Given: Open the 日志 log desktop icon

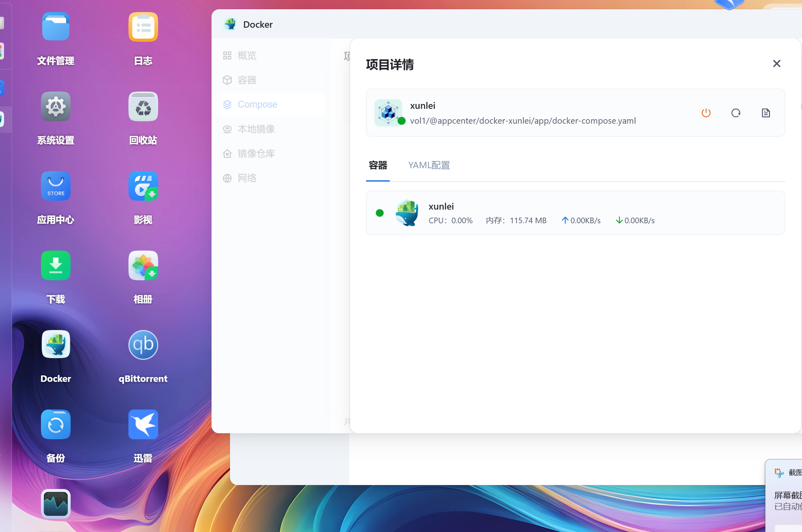Looking at the screenshot, I should 143,27.
